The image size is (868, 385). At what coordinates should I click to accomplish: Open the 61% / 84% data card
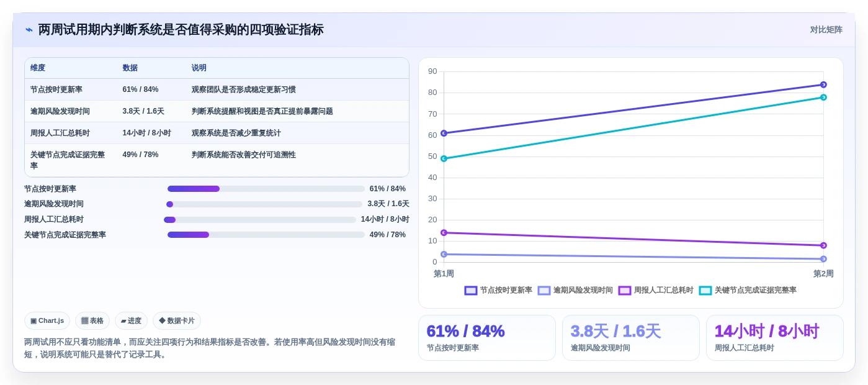pyautogui.click(x=487, y=338)
